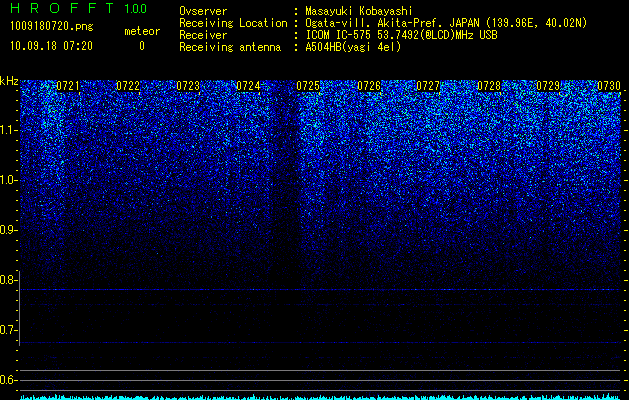Viewport: 629px width, 400px height.
Task: Click the 0723 time marker
Action: [x=188, y=86]
